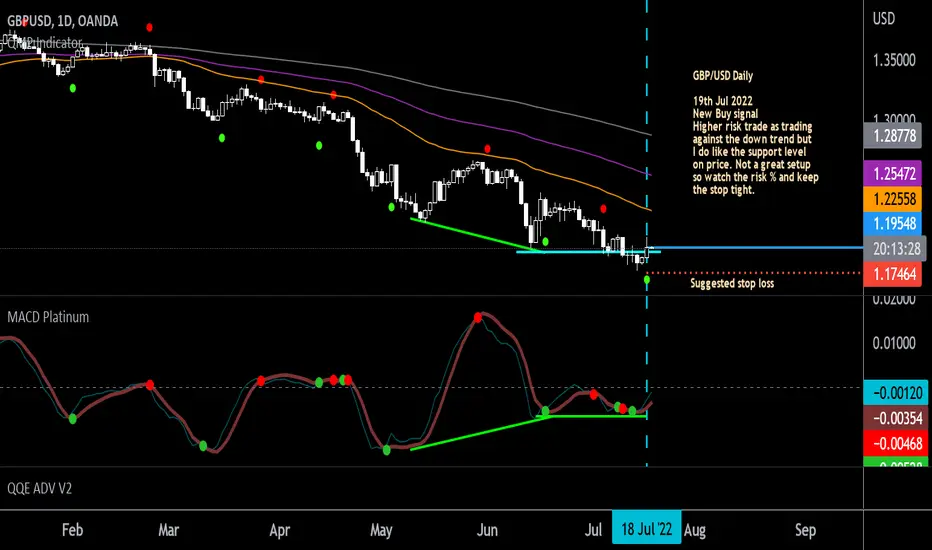This screenshot has height=550, width=932.
Task: Click the green dot at MACD May low
Action: (x=387, y=451)
